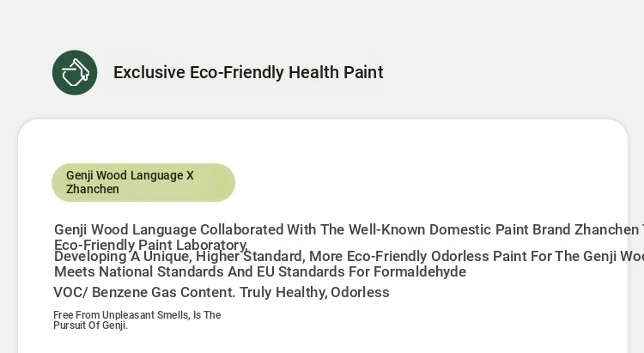Click the line beginning Developing A Unique
This screenshot has height=353, width=644.
[349, 257]
